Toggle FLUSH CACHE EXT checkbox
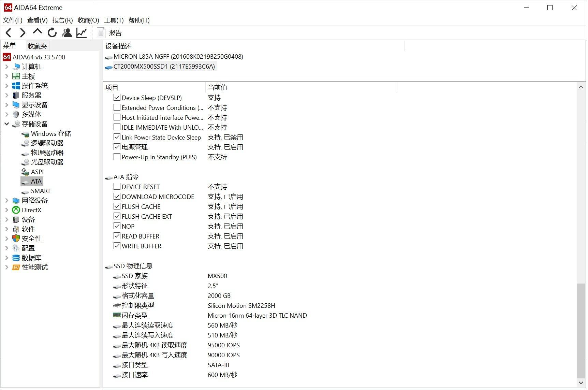 tap(117, 216)
